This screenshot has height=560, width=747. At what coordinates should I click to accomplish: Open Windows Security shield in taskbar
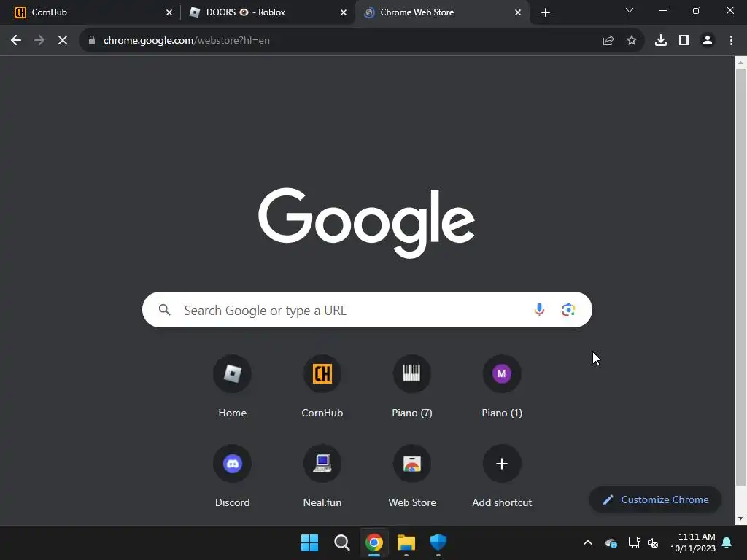tap(438, 542)
